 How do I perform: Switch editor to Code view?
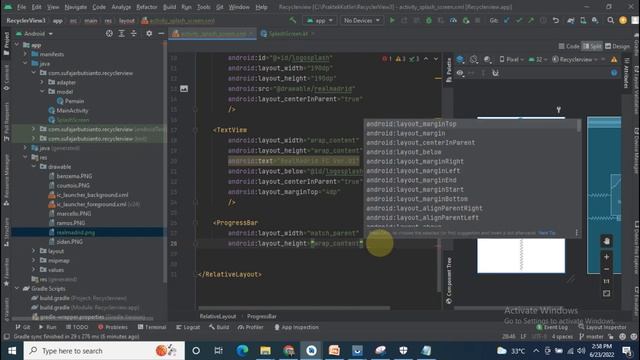coord(569,46)
